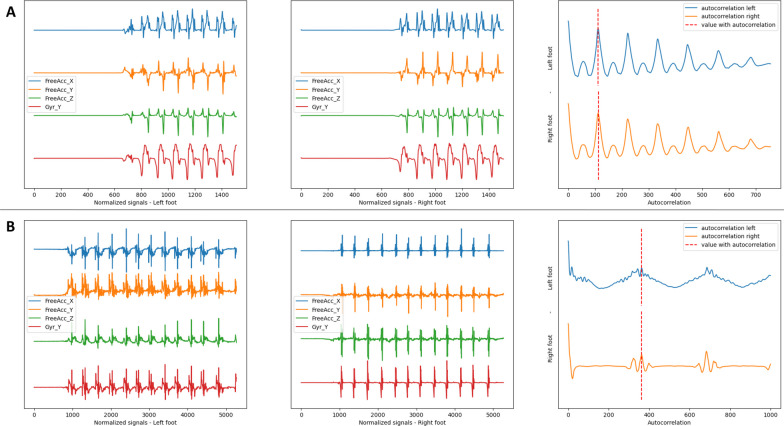The width and height of the screenshot is (784, 426).
Task: Click Gyr_Y legend entry in panel A right foot plot
Action: (312, 107)
